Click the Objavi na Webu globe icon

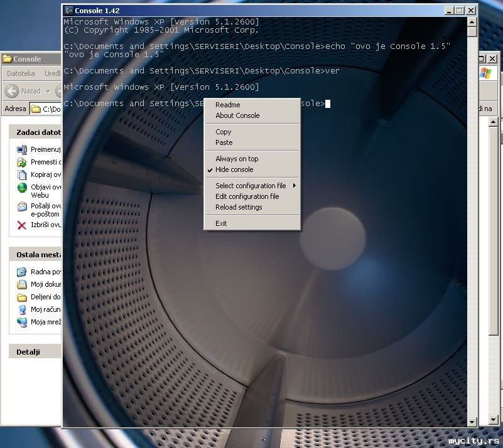[22, 188]
